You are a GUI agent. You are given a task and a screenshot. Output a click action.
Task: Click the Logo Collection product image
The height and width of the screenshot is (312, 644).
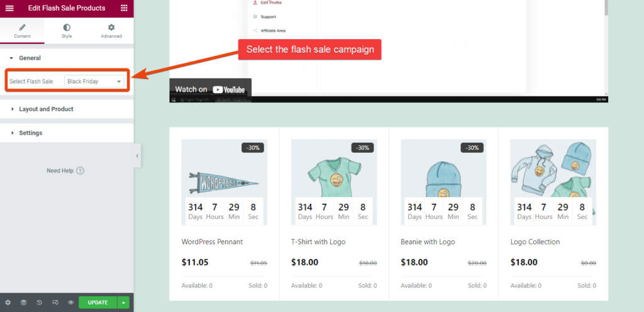(x=553, y=182)
